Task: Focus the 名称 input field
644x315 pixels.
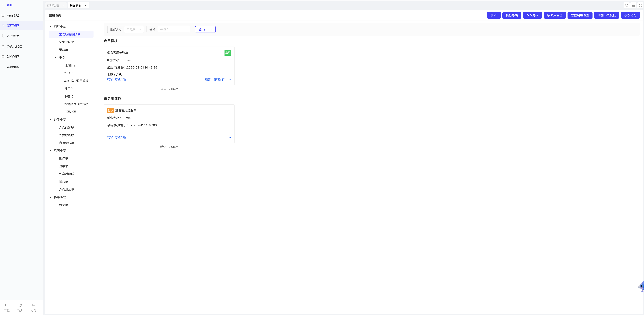Action: click(x=174, y=29)
